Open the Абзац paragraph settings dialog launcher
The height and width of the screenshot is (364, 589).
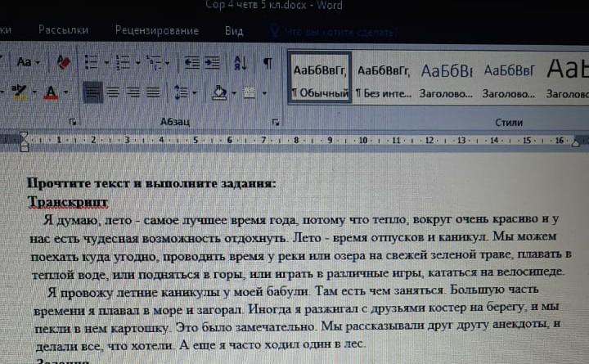click(276, 122)
